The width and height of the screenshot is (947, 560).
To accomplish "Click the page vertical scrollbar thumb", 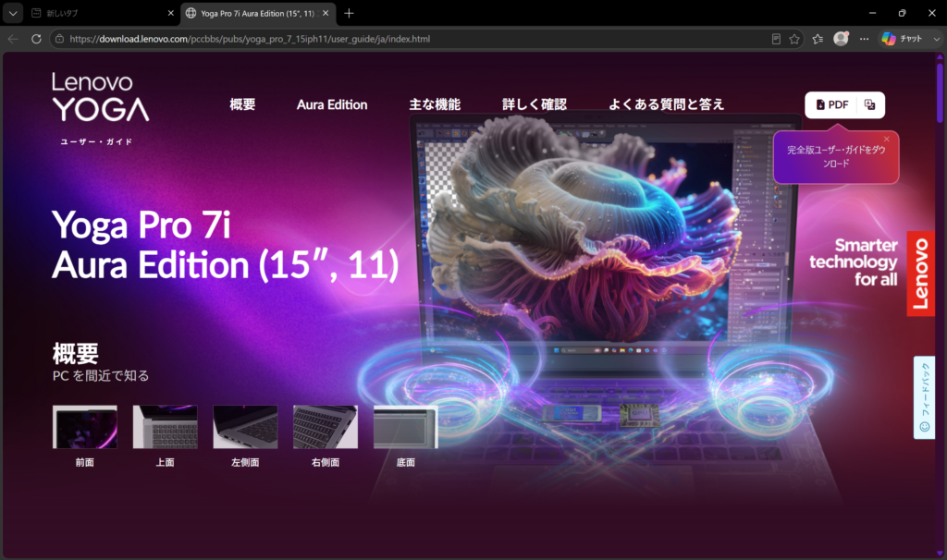I will click(940, 91).
